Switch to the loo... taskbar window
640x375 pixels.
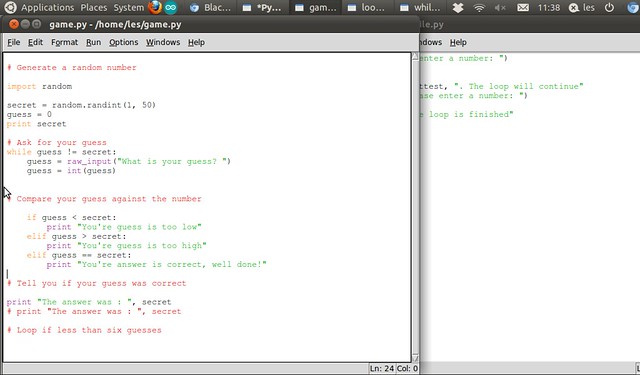pyautogui.click(x=368, y=7)
